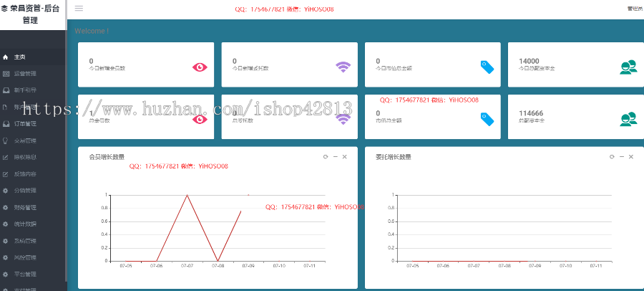Click the 今日新增会员数 label text
Viewport: 644px width, 291px height.
coord(107,68)
